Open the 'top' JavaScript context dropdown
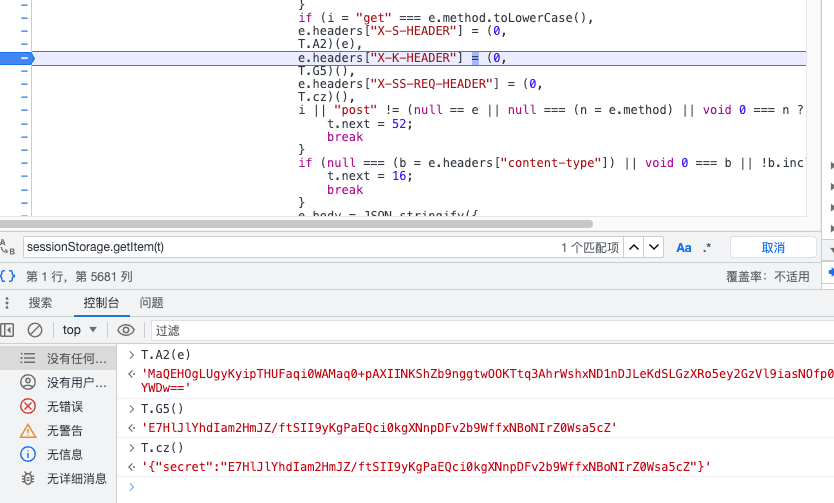 tap(80, 330)
